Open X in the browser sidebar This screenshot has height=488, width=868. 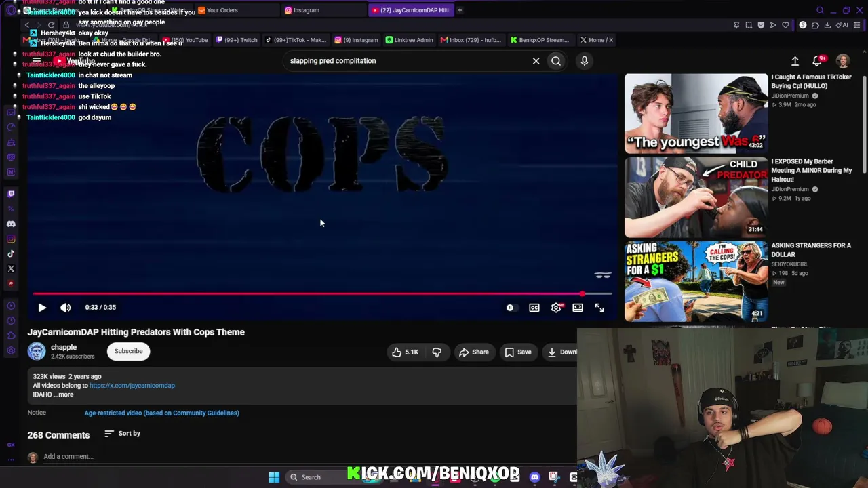(11, 268)
